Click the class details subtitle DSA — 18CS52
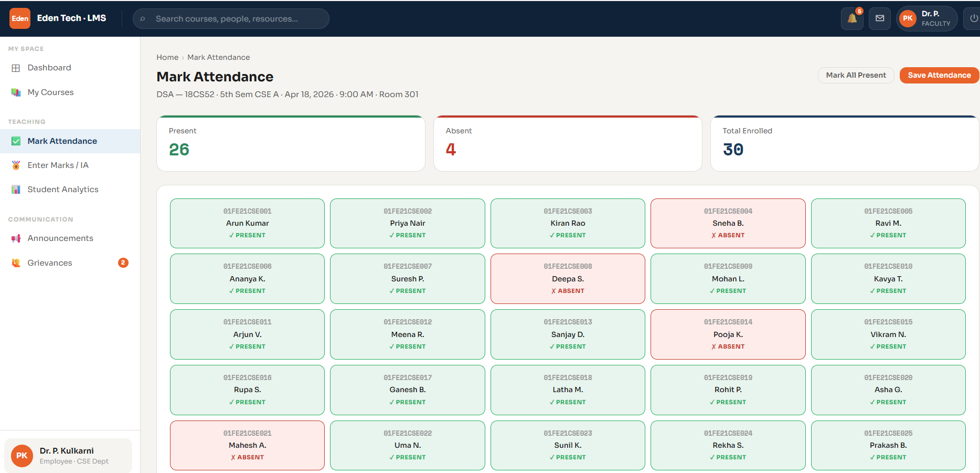 [x=287, y=94]
